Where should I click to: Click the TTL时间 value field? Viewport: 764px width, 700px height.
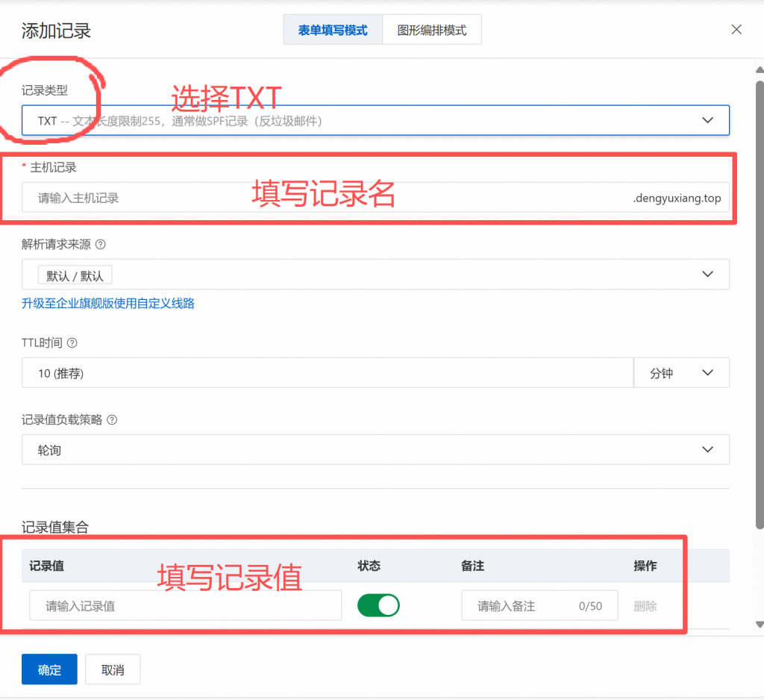pos(327,373)
